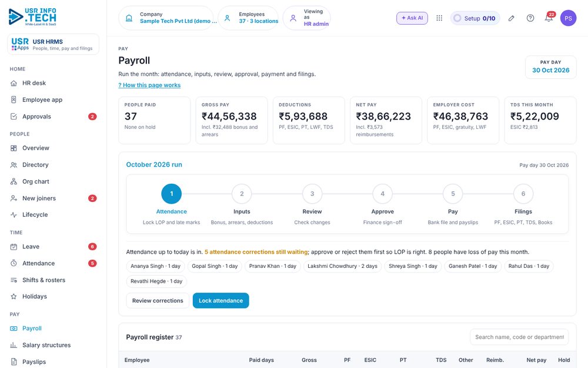Click Review corrections button

(158, 300)
